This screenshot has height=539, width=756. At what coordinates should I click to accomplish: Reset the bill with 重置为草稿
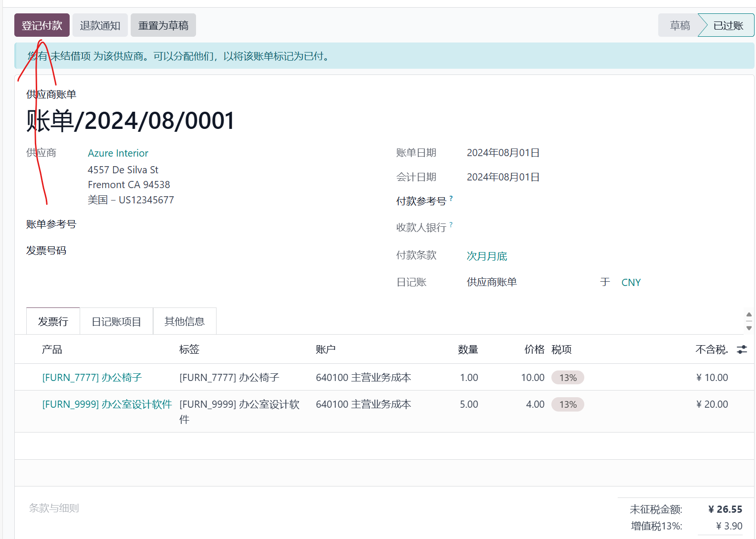tap(163, 25)
